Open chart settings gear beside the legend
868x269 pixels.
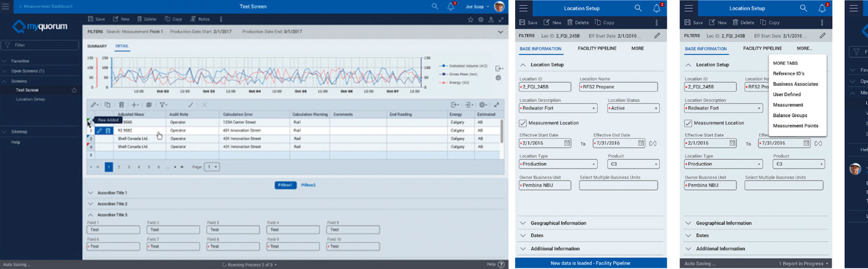498,78
